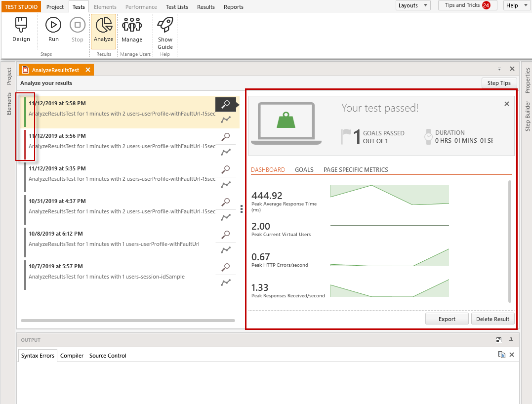Image resolution: width=532 pixels, height=404 pixels.
Task: Open chart for 10/31/2019 4:37 PM result
Action: 226,217
